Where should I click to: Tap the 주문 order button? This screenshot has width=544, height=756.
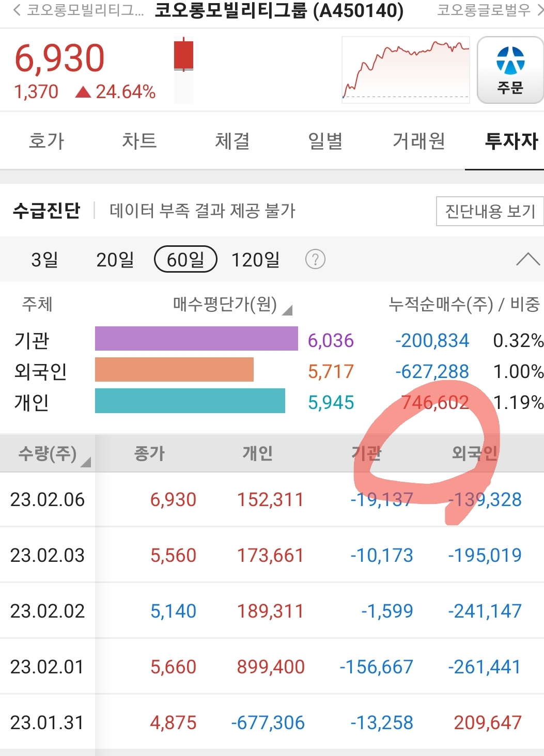[x=510, y=70]
